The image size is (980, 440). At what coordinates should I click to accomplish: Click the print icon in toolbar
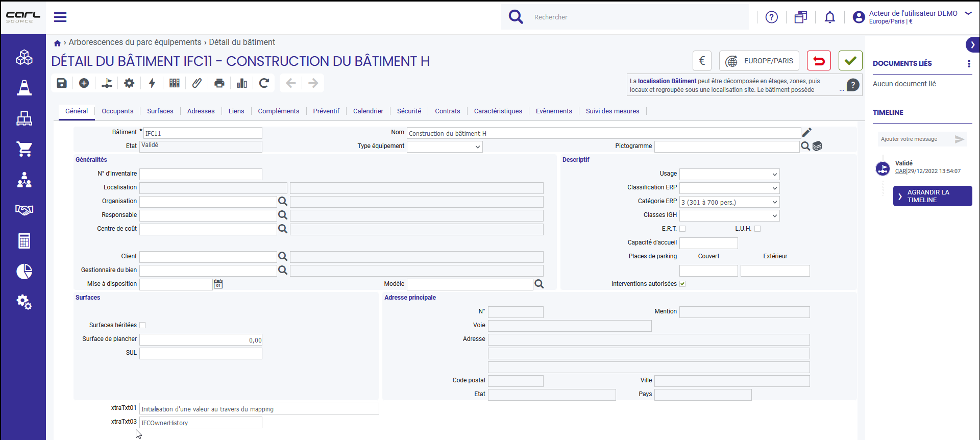point(219,83)
